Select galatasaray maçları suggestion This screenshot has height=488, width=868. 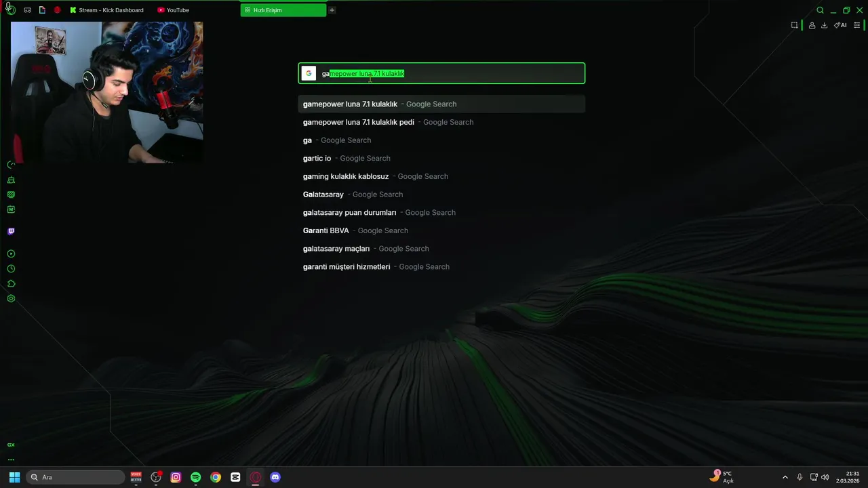pos(441,249)
